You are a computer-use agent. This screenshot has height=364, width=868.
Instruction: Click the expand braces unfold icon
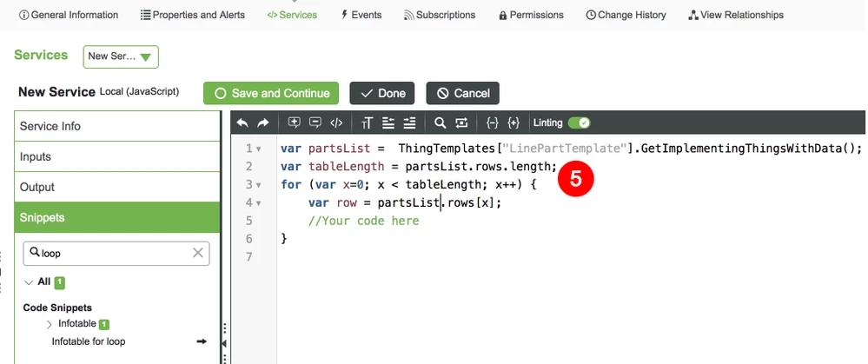(x=514, y=122)
